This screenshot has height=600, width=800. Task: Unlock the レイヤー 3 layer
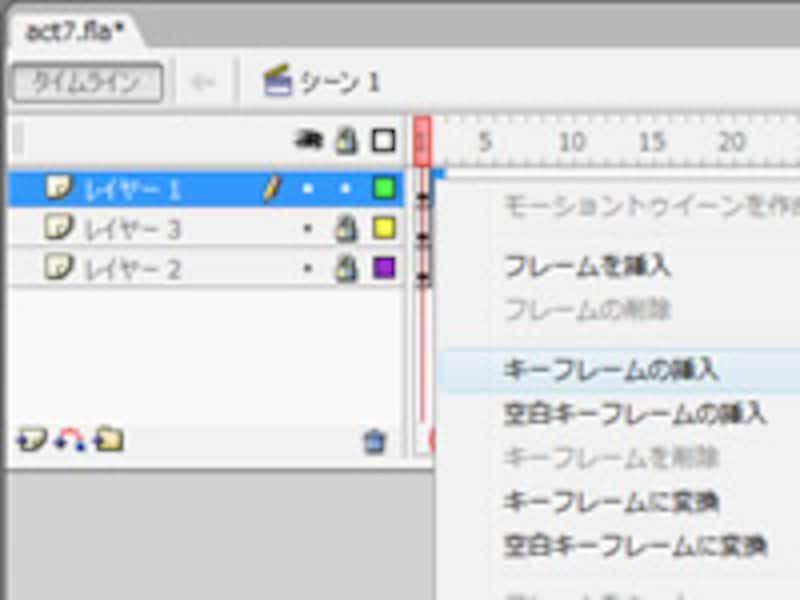point(346,229)
